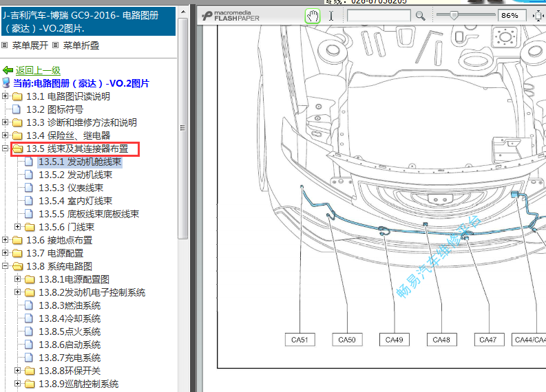
Task: Click the folder icon of 13.5.6 门线束
Action: pos(30,227)
